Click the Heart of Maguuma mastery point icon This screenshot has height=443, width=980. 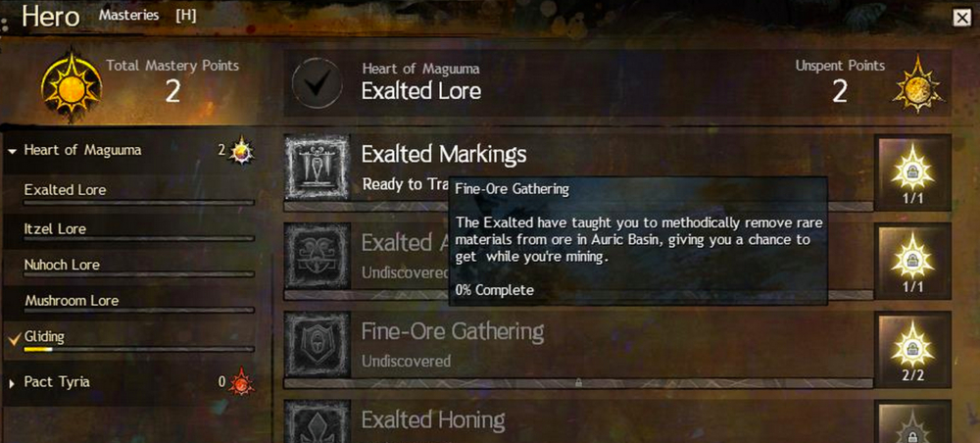pyautogui.click(x=241, y=151)
